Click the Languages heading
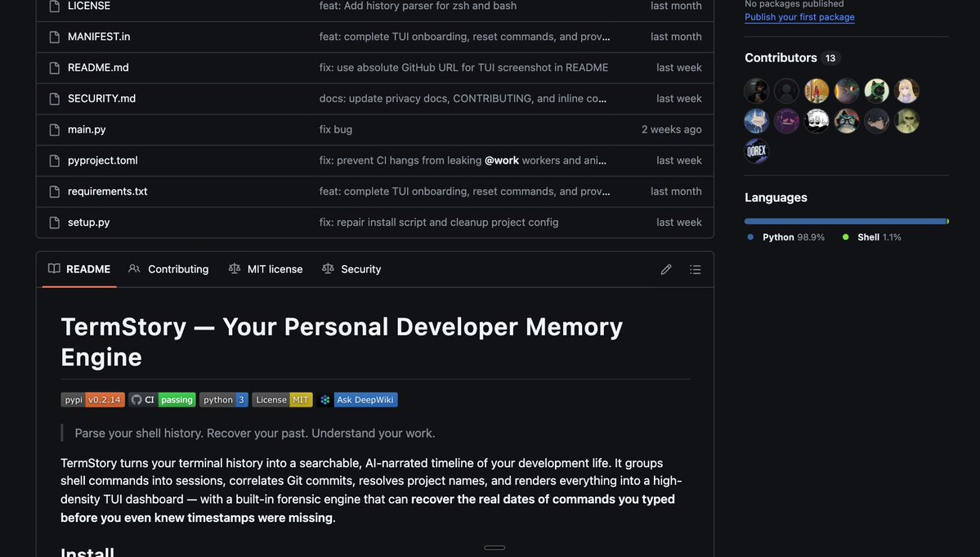 776,198
